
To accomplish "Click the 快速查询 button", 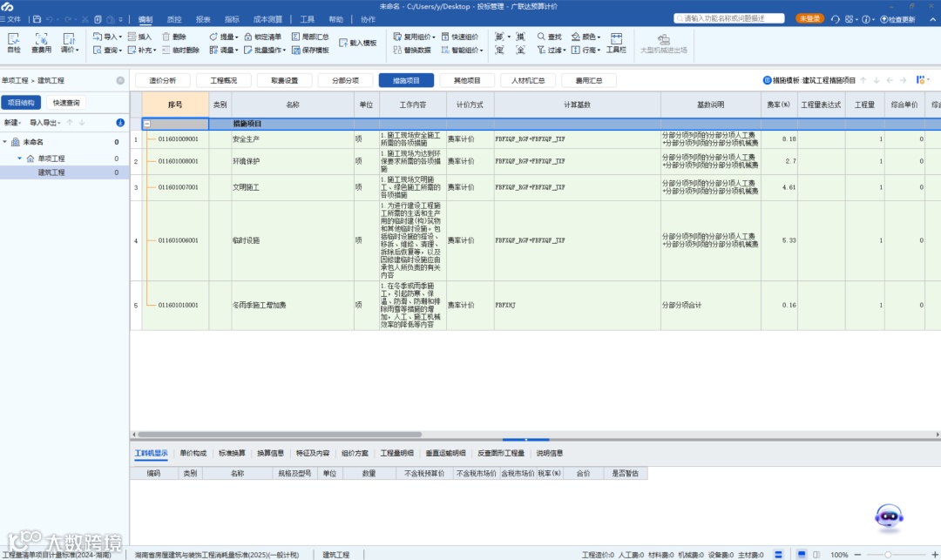I will [x=66, y=103].
